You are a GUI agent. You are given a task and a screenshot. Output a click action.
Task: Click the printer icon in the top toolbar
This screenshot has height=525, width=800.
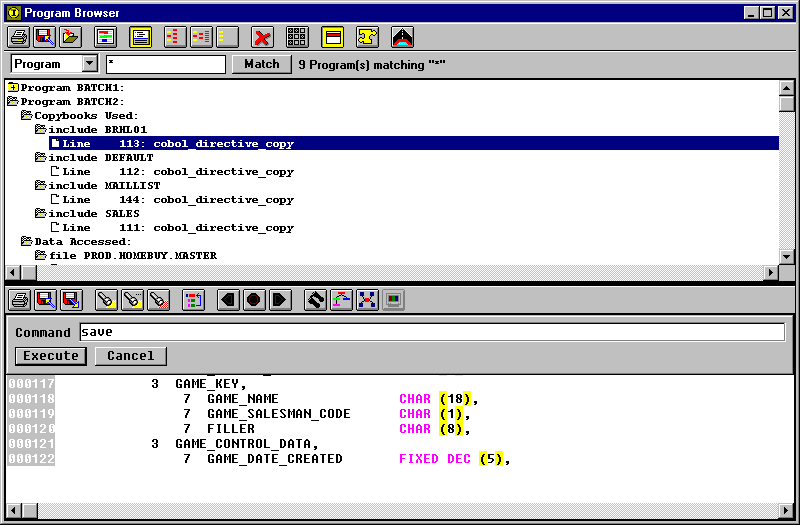tap(18, 38)
